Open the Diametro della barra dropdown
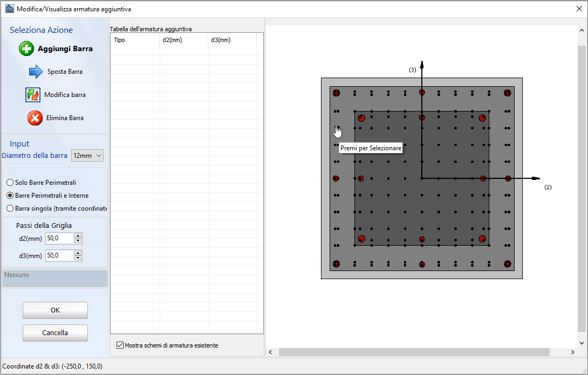This screenshot has width=588, height=375. (87, 156)
